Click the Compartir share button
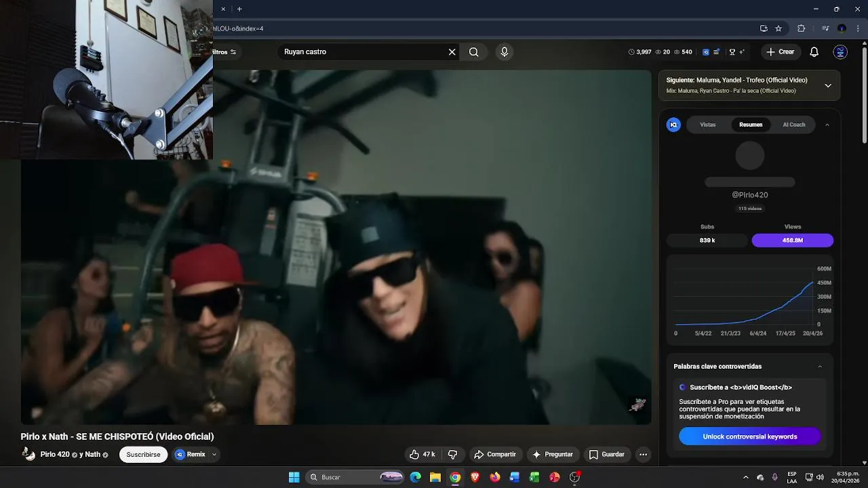The image size is (868, 488). (x=494, y=454)
